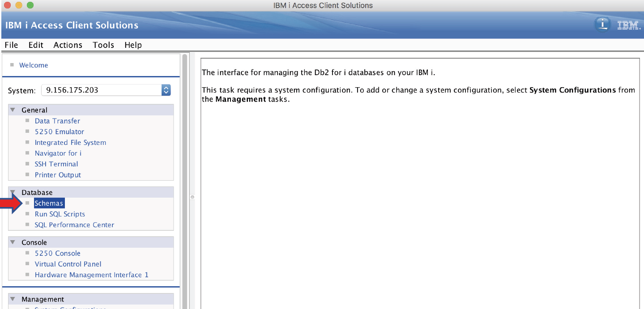Click the panel divider collapse handle

(192, 197)
